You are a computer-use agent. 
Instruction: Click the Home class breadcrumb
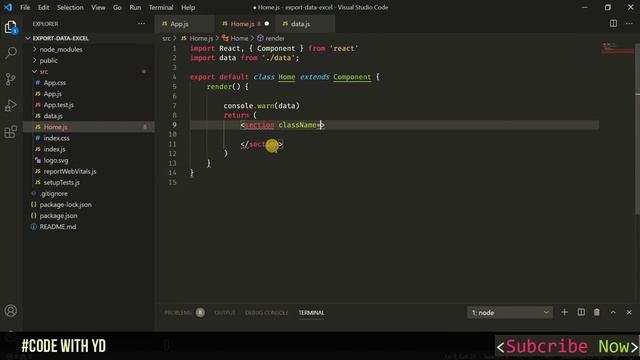point(235,38)
